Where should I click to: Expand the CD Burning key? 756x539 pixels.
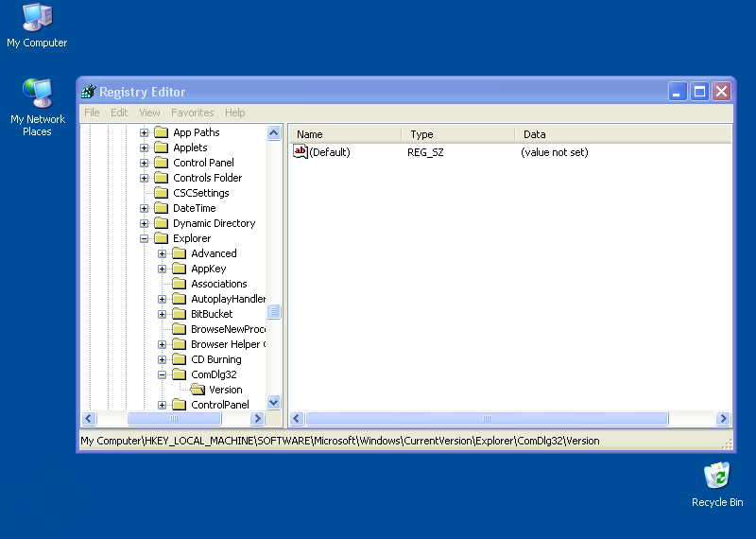(x=162, y=359)
